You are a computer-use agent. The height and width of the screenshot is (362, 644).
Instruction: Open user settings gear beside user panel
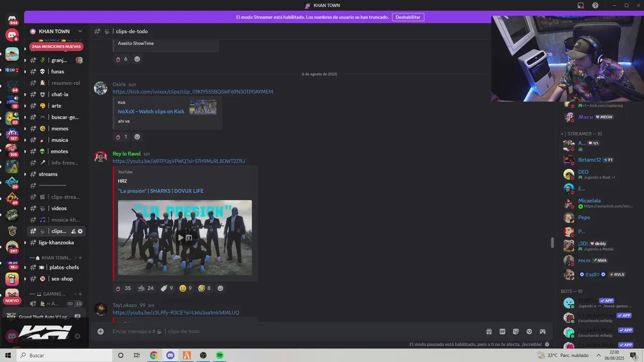click(x=77, y=336)
